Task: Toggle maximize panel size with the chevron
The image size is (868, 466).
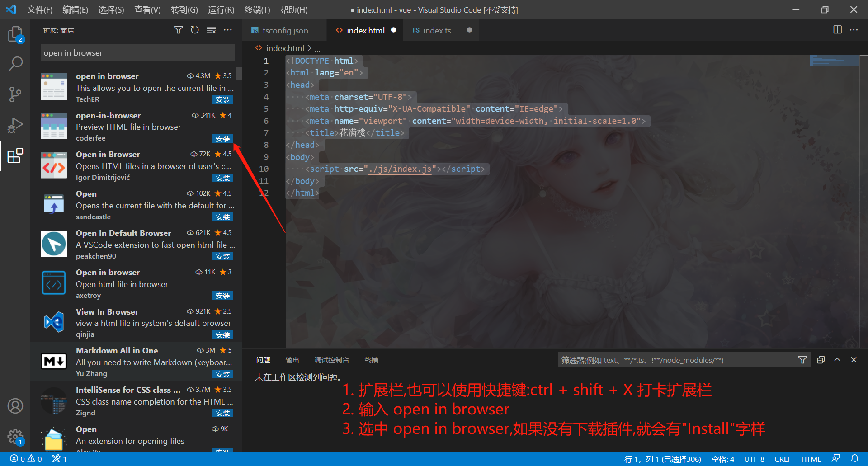Action: tap(837, 360)
